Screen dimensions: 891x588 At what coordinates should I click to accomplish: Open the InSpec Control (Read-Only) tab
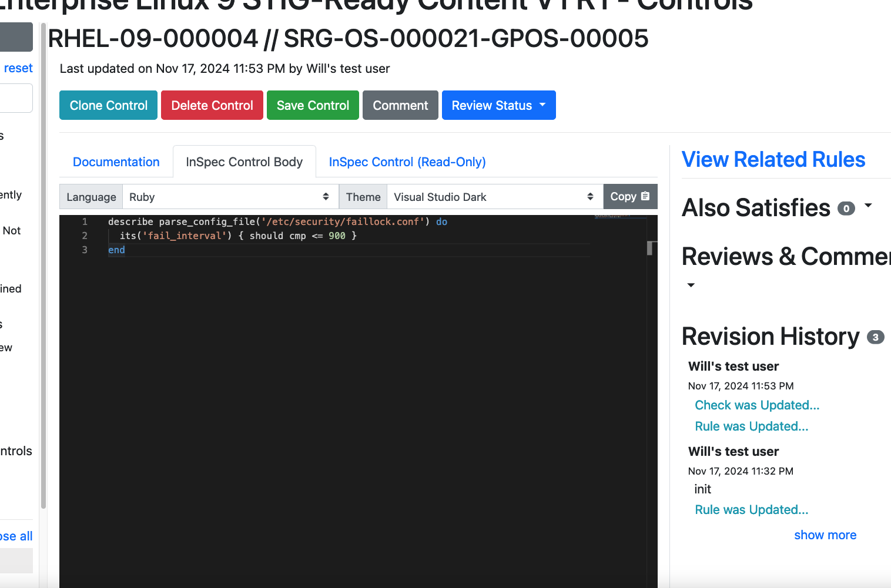point(407,162)
